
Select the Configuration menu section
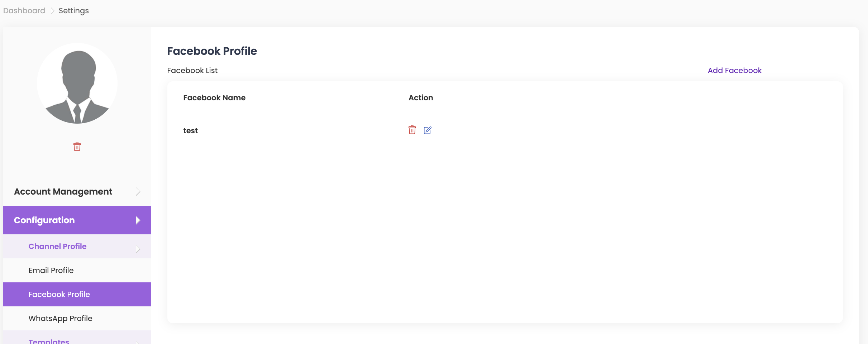(44, 220)
